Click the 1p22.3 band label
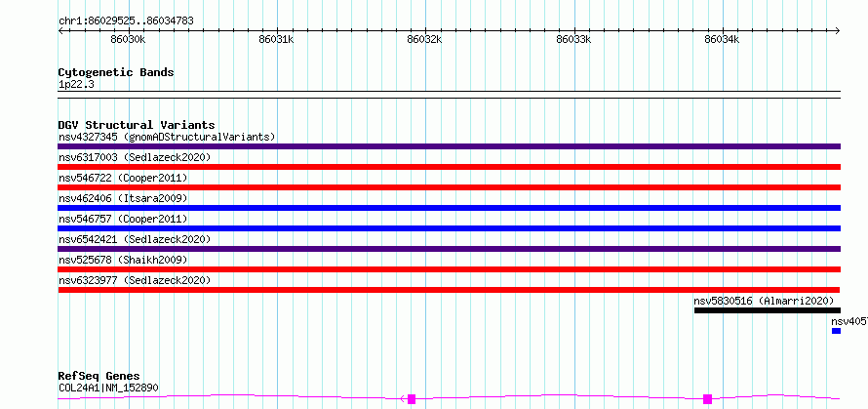Image resolution: width=868 pixels, height=409 pixels. 75,85
